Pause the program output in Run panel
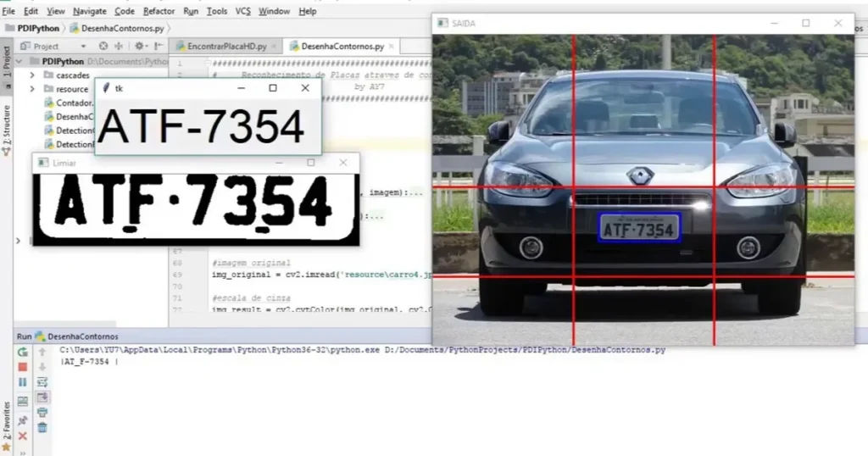 23,382
